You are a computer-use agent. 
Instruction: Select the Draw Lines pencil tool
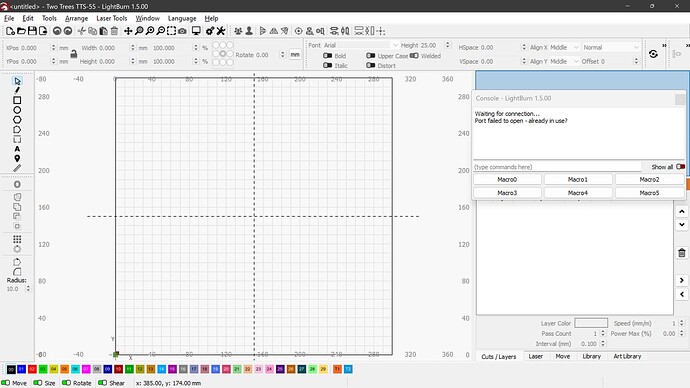coord(17,91)
